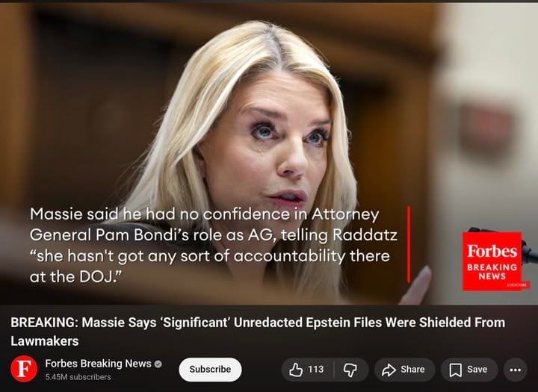
Task: Select the Share label text
Action: click(412, 370)
